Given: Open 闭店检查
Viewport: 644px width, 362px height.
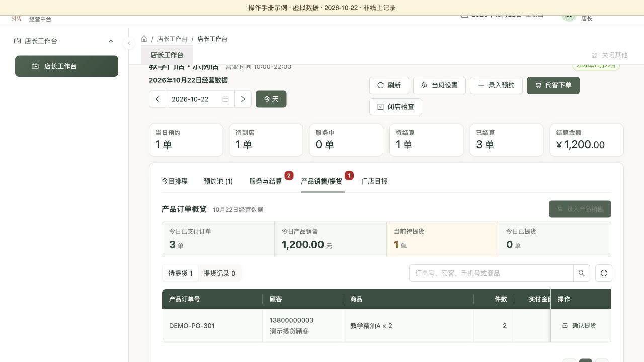Looking at the screenshot, I should click(x=395, y=107).
